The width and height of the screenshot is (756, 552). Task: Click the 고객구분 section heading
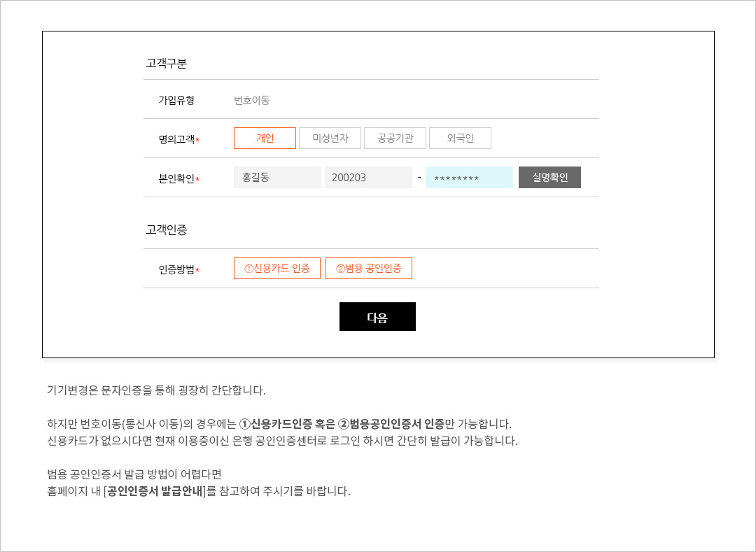pyautogui.click(x=167, y=64)
